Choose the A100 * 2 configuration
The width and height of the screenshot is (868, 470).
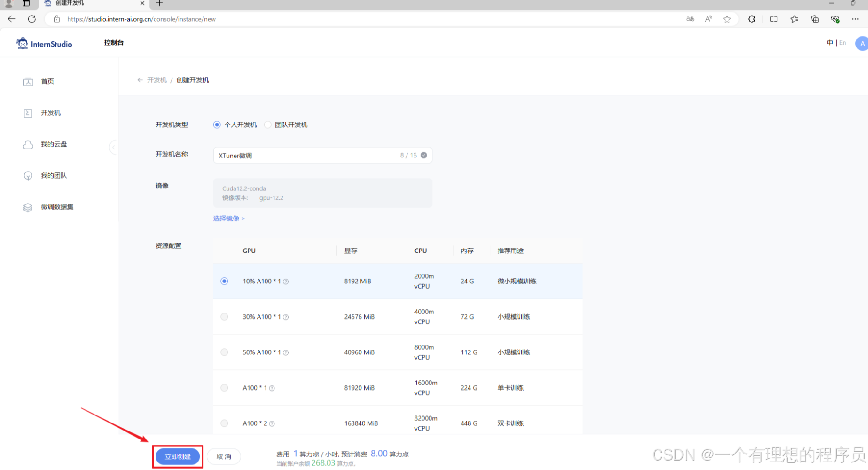pyautogui.click(x=224, y=423)
